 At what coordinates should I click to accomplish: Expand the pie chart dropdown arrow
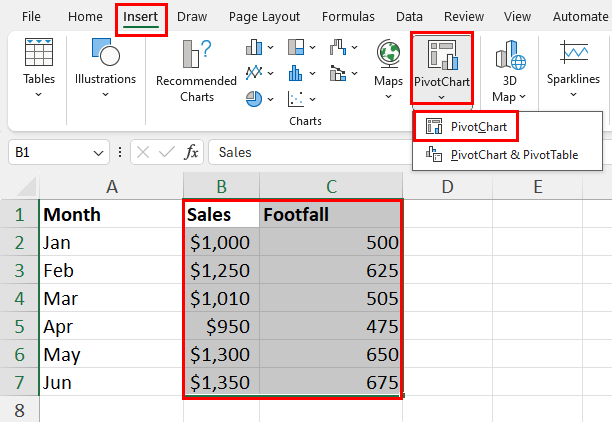270,99
